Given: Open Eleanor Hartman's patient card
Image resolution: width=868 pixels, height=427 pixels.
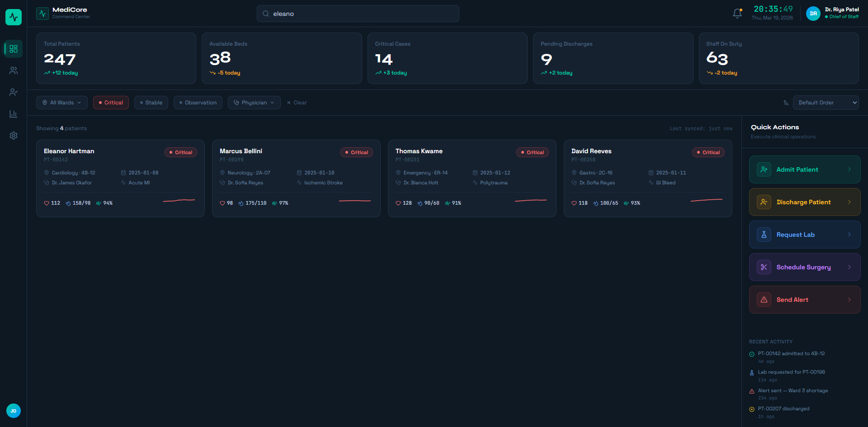Looking at the screenshot, I should coord(120,178).
